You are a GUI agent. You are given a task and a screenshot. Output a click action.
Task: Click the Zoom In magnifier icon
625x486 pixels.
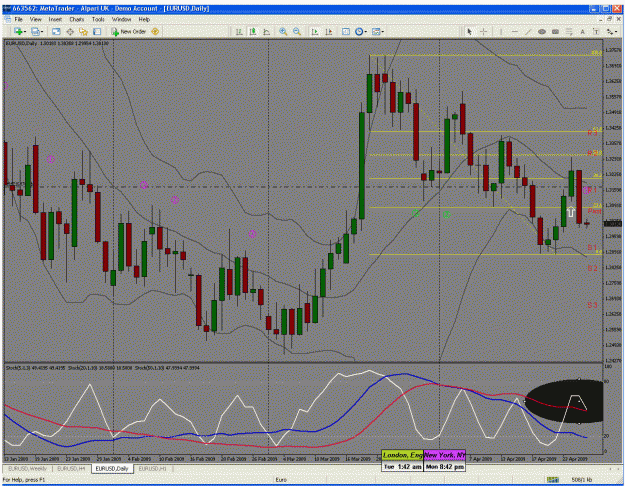pos(283,31)
